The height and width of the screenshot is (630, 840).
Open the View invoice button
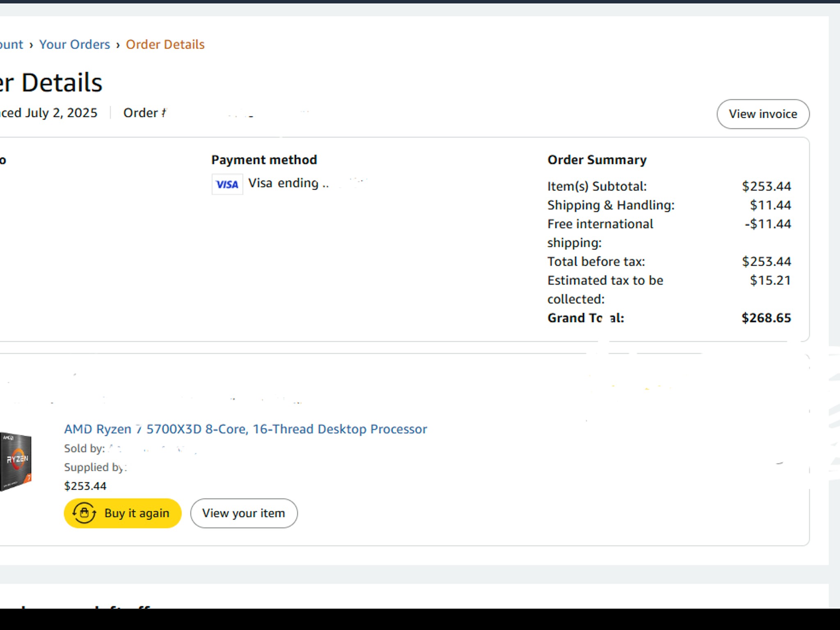[x=762, y=114]
